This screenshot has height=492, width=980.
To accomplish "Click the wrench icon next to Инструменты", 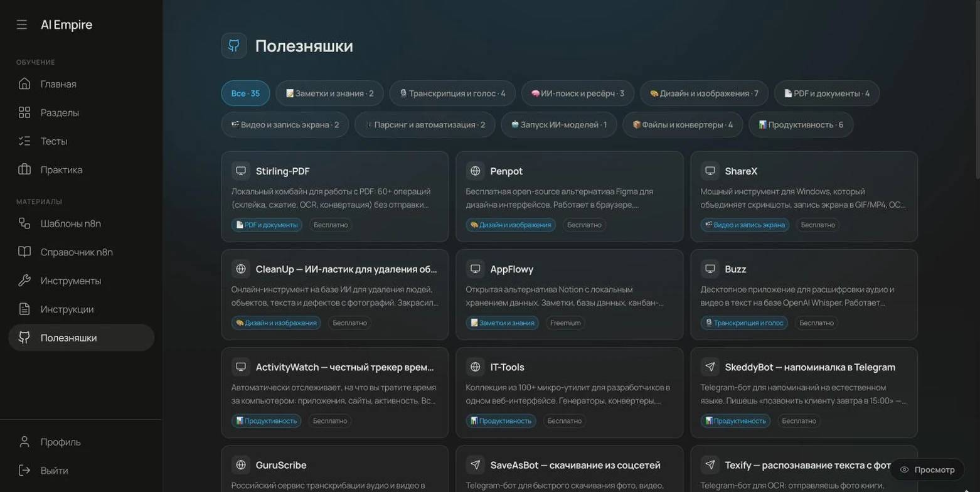I will coord(24,281).
